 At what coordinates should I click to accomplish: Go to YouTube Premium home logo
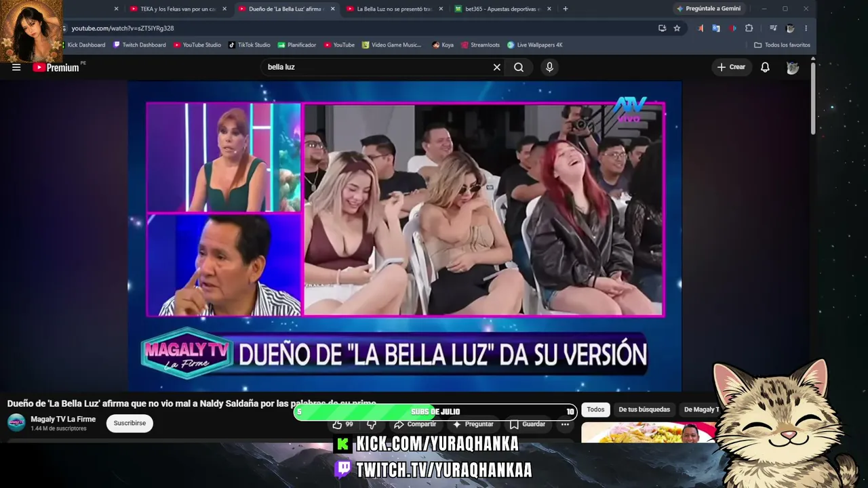(56, 67)
